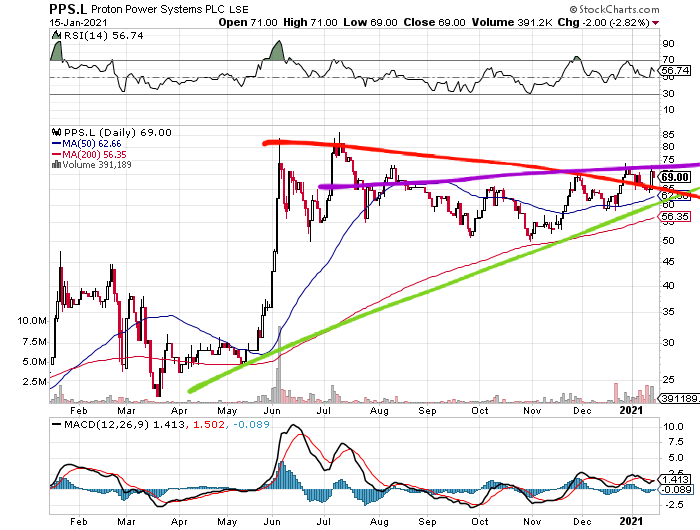Click Jun under the price panel
The image size is (700, 530).
[272, 411]
